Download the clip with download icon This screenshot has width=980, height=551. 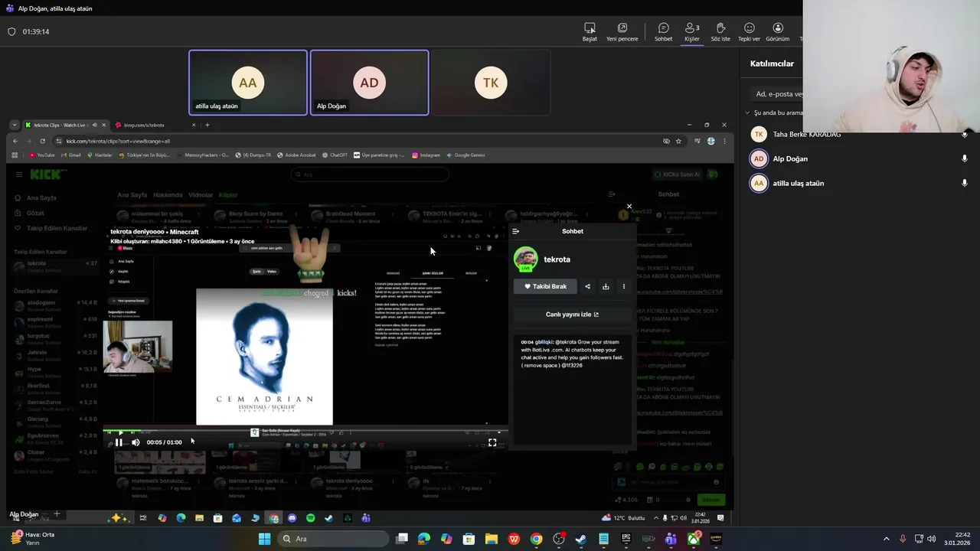pos(606,286)
